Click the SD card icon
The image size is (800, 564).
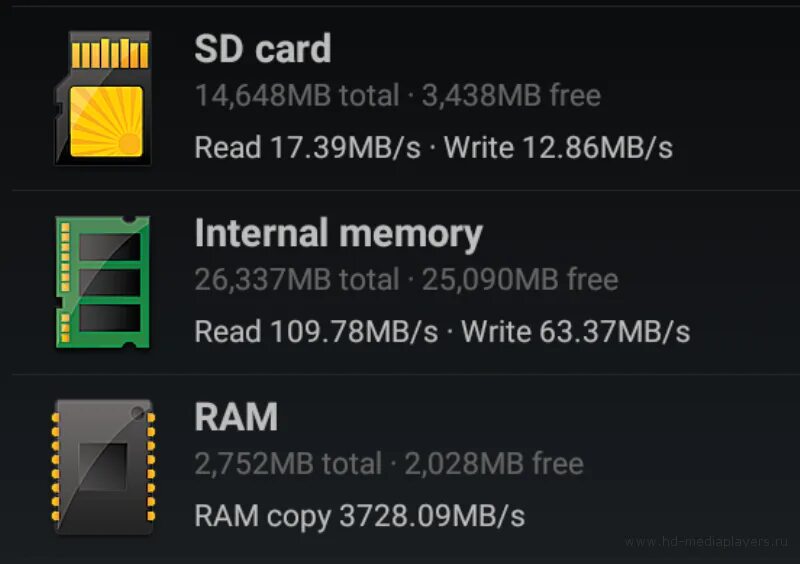coord(102,98)
